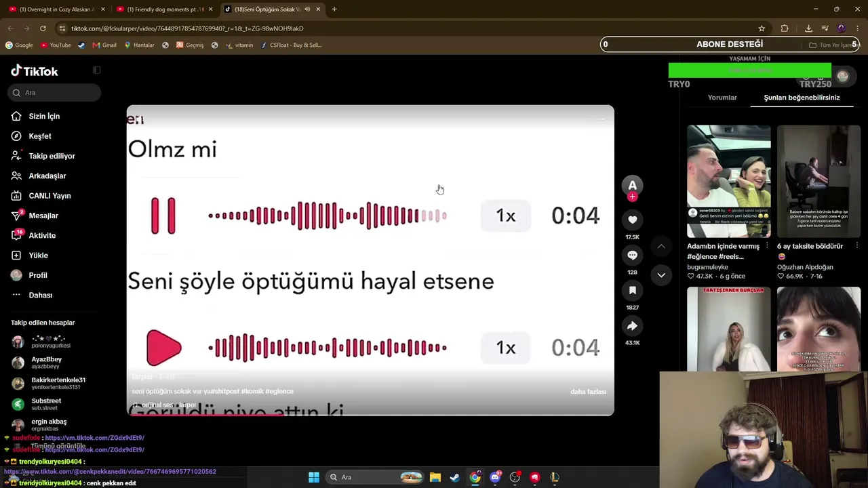Image resolution: width=868 pixels, height=488 pixels.
Task: Open the #shitpost hashtag link
Action: (x=226, y=392)
